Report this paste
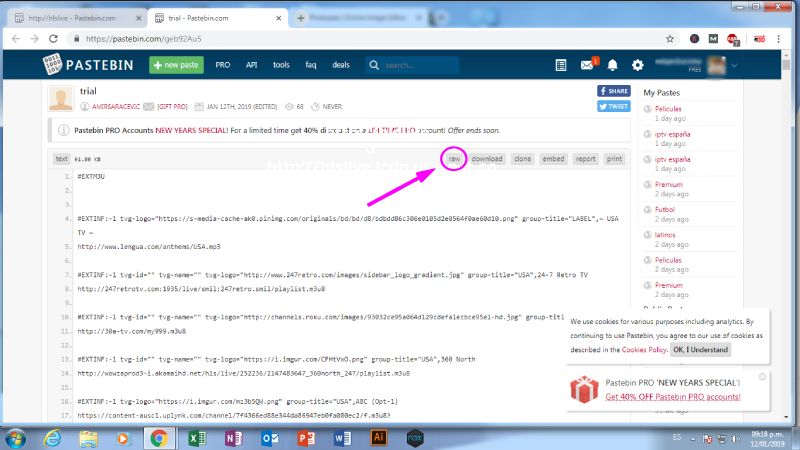This screenshot has width=800, height=450. coord(586,159)
